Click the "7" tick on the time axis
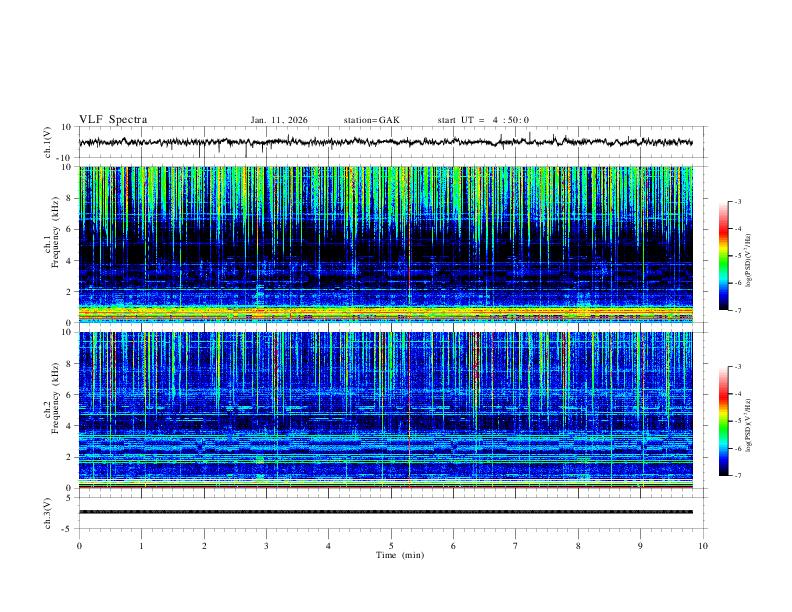This screenshot has height=612, width=792. point(516,546)
